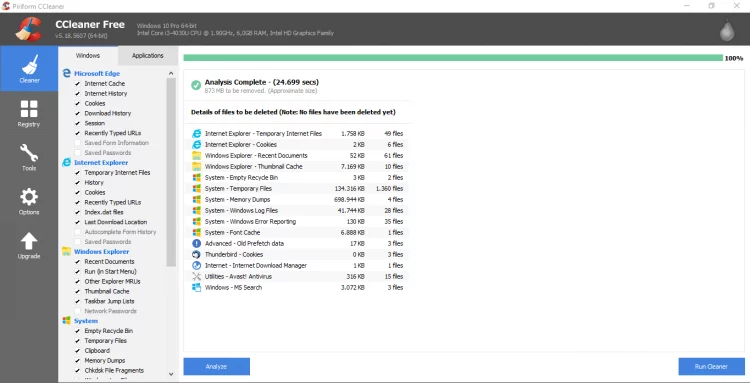Click the Last Download Location label
This screenshot has height=383, width=750.
click(x=116, y=222)
